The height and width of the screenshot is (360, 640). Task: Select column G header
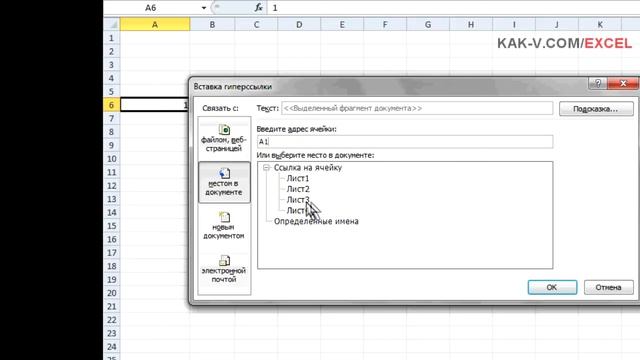tap(428, 24)
